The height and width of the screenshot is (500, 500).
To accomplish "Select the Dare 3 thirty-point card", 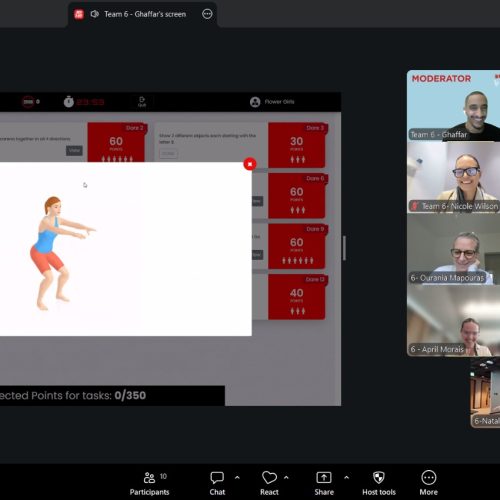I will [297, 145].
